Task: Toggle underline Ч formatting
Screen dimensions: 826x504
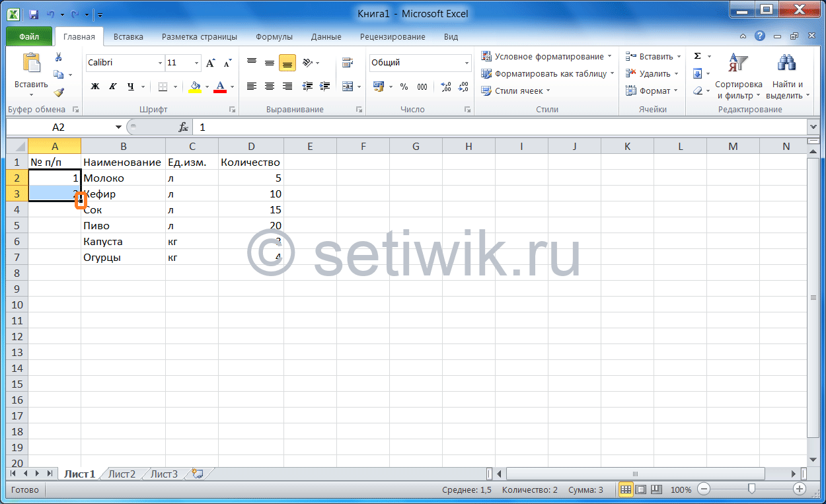Action: point(130,87)
